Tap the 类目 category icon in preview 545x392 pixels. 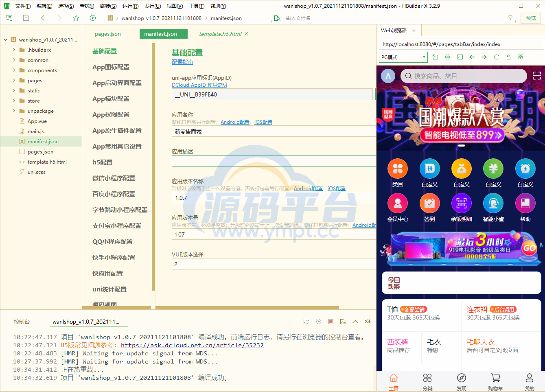pos(398,169)
